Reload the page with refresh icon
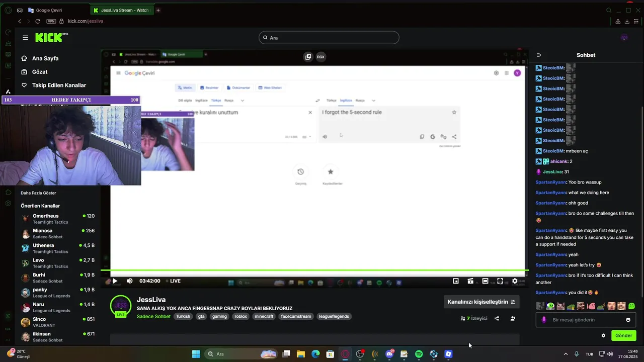The image size is (644, 362). [x=38, y=21]
